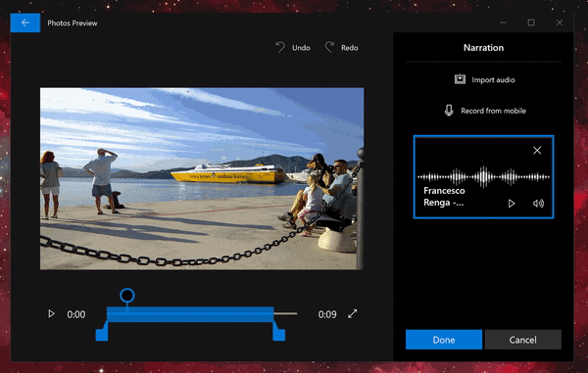
Task: Go back using the blue arrow button
Action: click(25, 23)
